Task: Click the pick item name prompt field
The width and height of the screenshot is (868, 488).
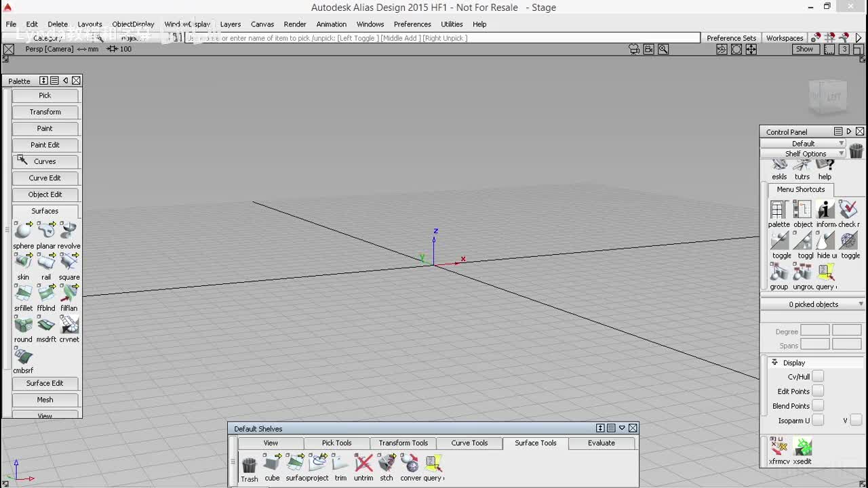Action: tap(442, 38)
